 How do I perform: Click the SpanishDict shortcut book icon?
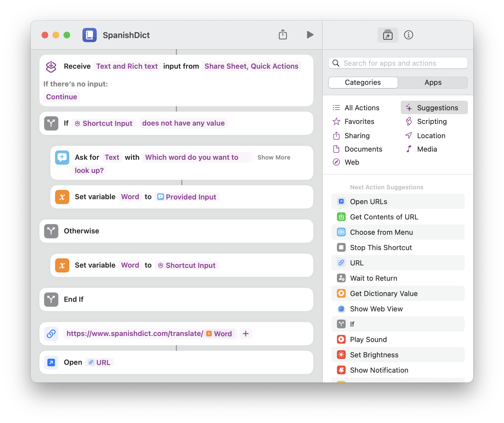coord(90,35)
